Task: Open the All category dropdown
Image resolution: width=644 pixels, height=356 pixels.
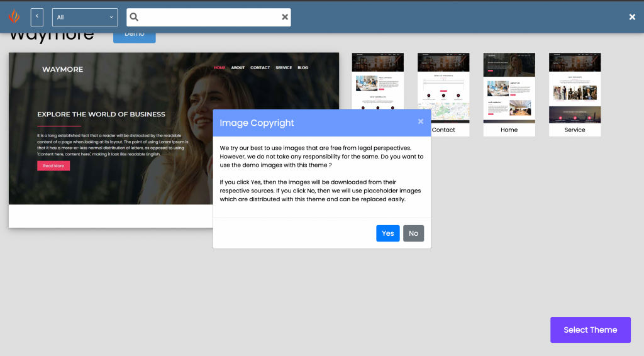Action: [x=85, y=17]
